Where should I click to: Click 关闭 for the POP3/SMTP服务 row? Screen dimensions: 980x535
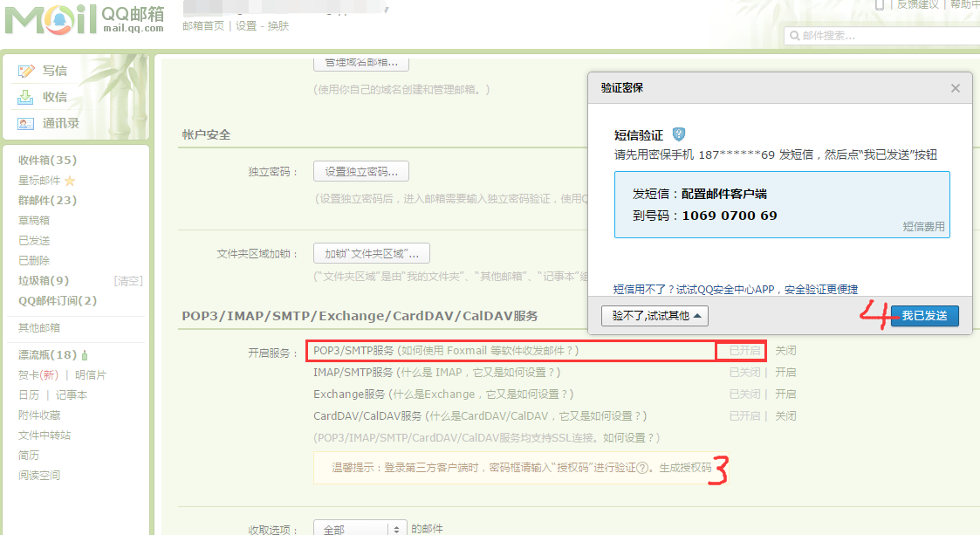pos(785,351)
